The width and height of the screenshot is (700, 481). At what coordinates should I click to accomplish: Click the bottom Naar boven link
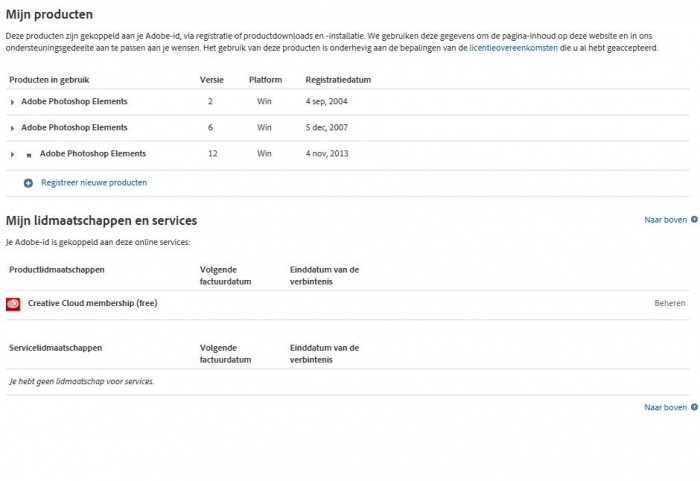666,407
